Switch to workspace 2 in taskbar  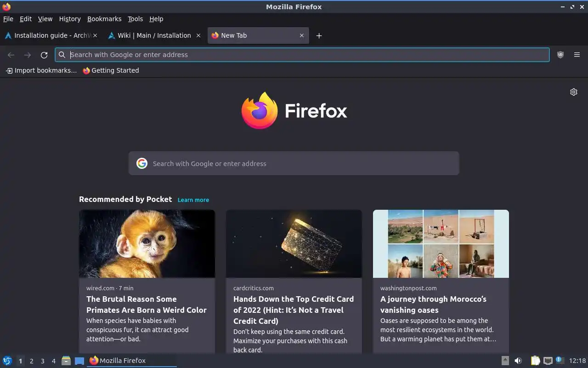pyautogui.click(x=31, y=361)
